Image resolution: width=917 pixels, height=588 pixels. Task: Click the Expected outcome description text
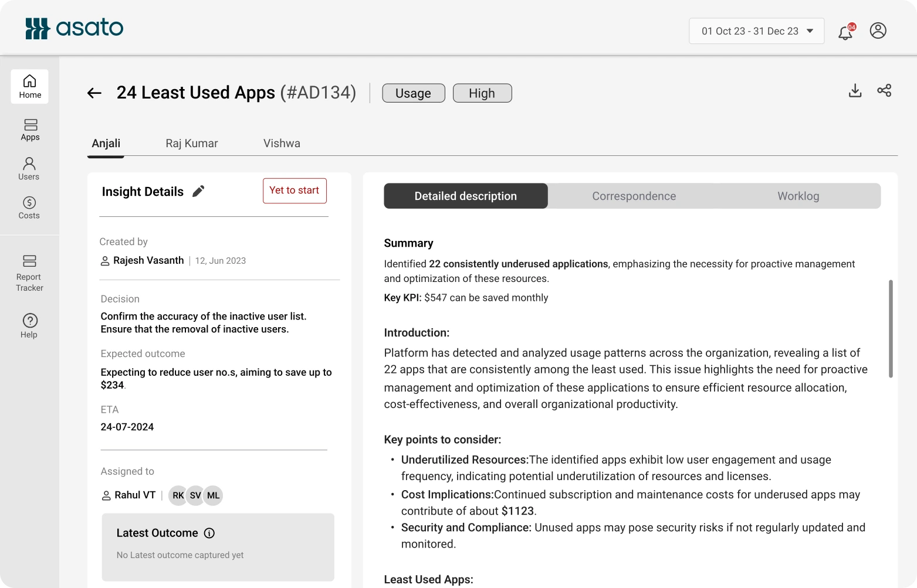216,379
